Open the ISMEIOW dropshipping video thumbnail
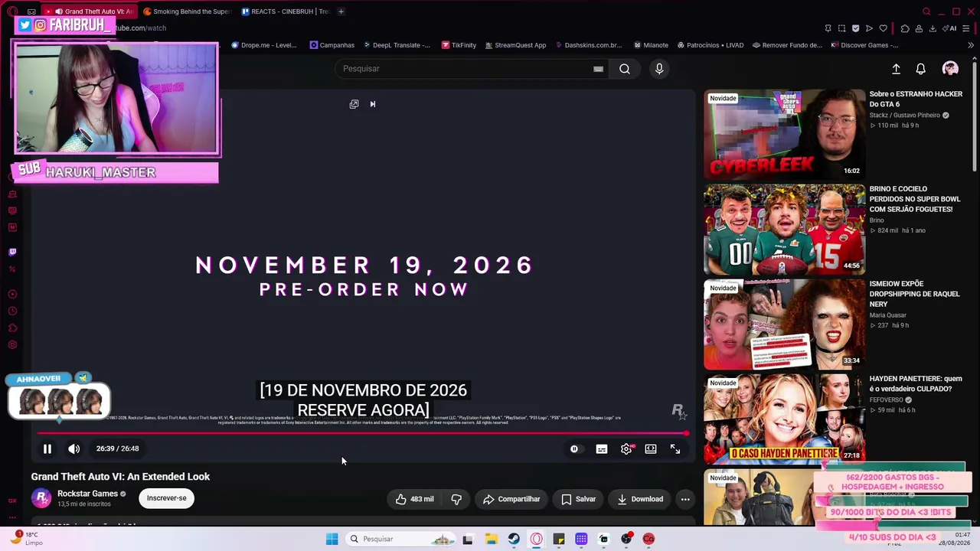The height and width of the screenshot is (551, 980). (785, 324)
